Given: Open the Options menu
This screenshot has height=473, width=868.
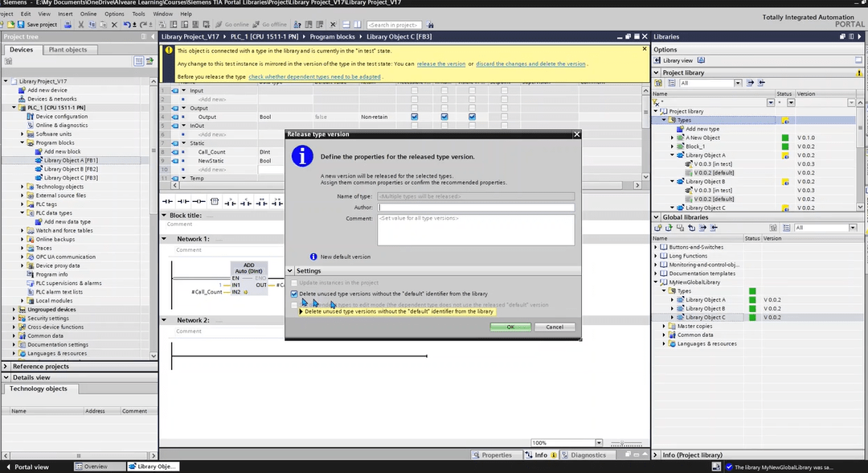Looking at the screenshot, I should pos(114,14).
